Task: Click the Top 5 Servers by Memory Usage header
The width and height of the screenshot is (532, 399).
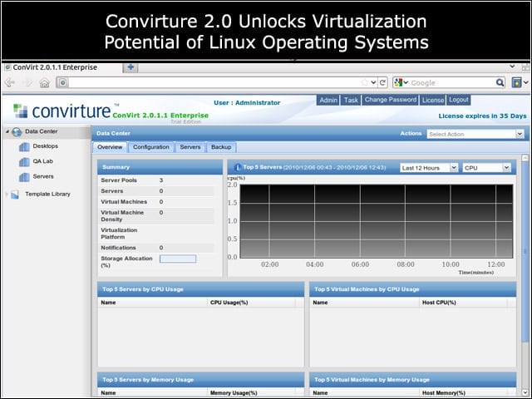Action: pyautogui.click(x=201, y=380)
